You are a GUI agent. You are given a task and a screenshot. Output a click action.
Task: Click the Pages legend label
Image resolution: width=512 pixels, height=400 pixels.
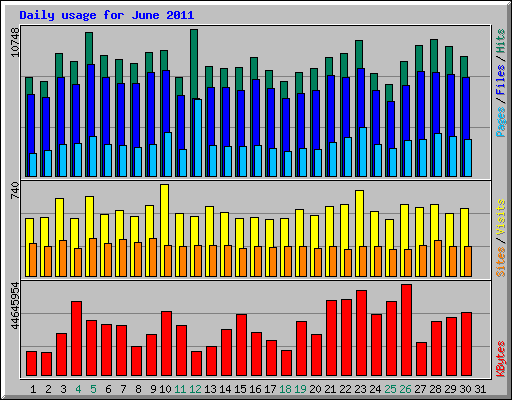(x=501, y=122)
